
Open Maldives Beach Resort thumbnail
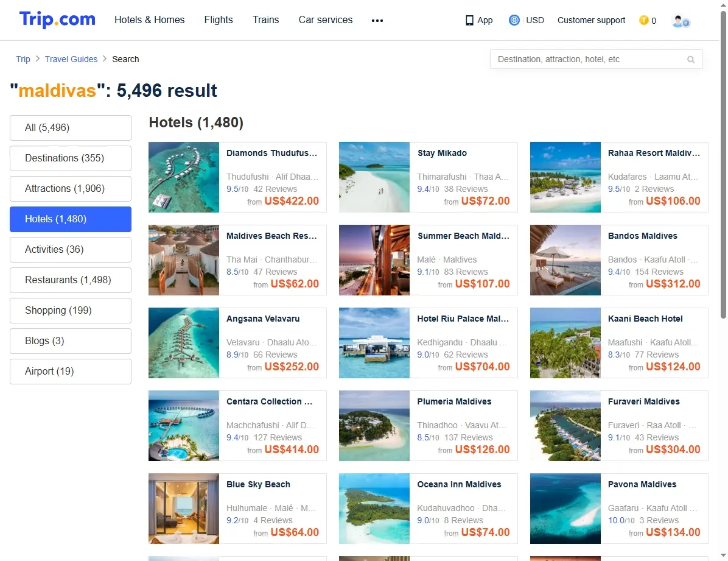tap(184, 260)
